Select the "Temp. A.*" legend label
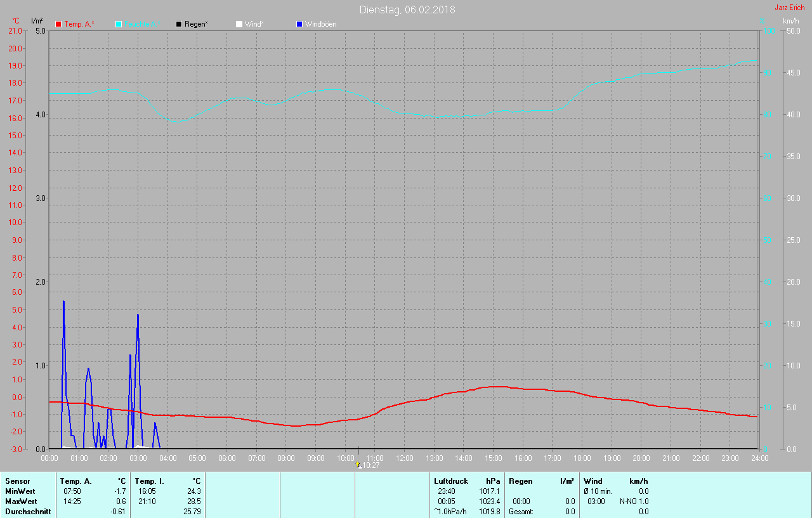Viewport: 812px width, 518px height. pyautogui.click(x=79, y=24)
